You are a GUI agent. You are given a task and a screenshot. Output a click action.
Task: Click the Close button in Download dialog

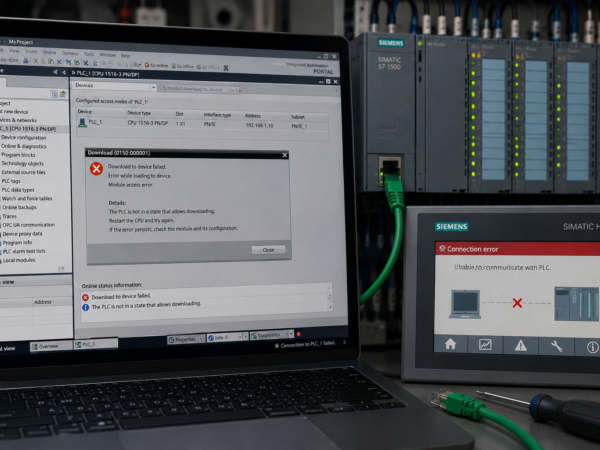268,250
